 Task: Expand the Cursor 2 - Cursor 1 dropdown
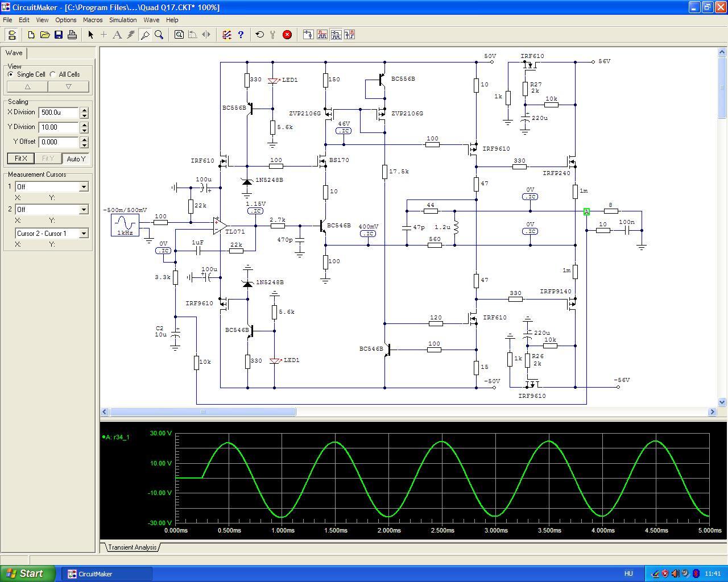84,234
